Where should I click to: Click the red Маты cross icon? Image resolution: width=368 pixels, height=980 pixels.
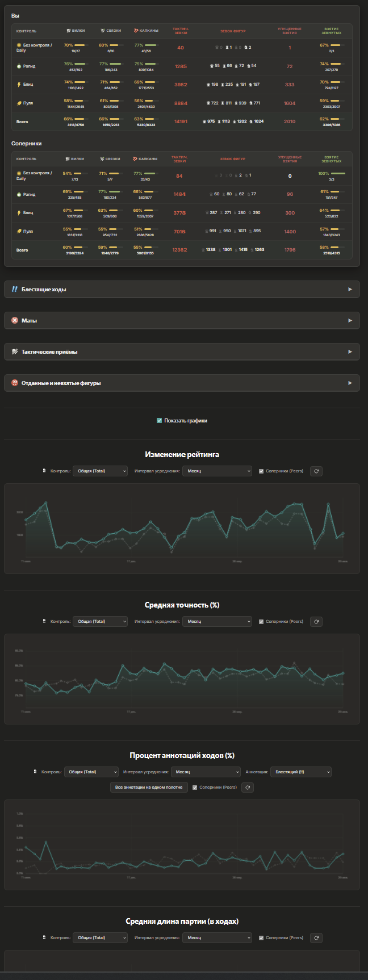click(15, 321)
